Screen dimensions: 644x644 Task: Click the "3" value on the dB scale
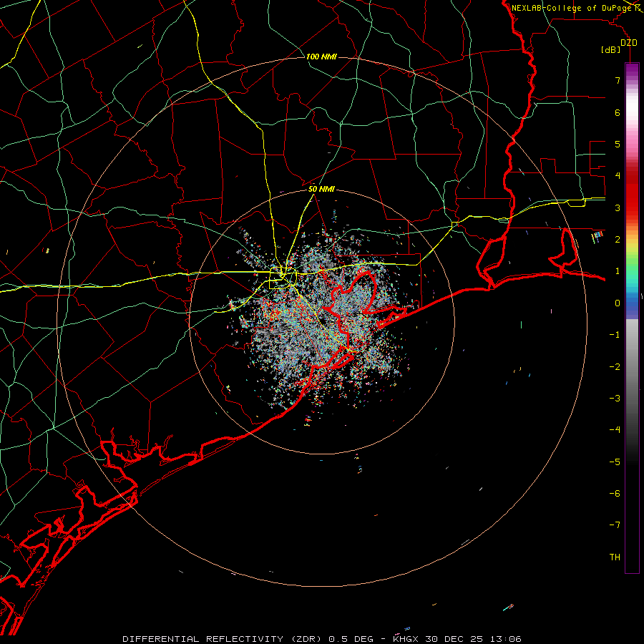tap(618, 208)
